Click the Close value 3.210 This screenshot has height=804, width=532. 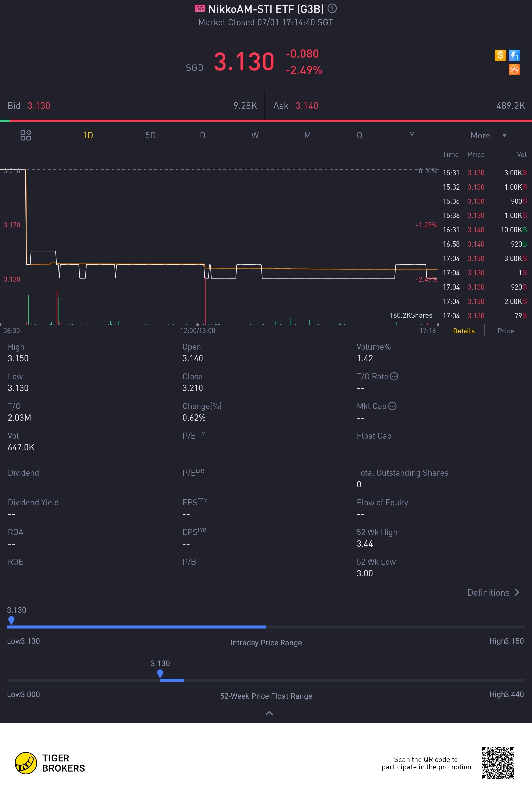193,388
